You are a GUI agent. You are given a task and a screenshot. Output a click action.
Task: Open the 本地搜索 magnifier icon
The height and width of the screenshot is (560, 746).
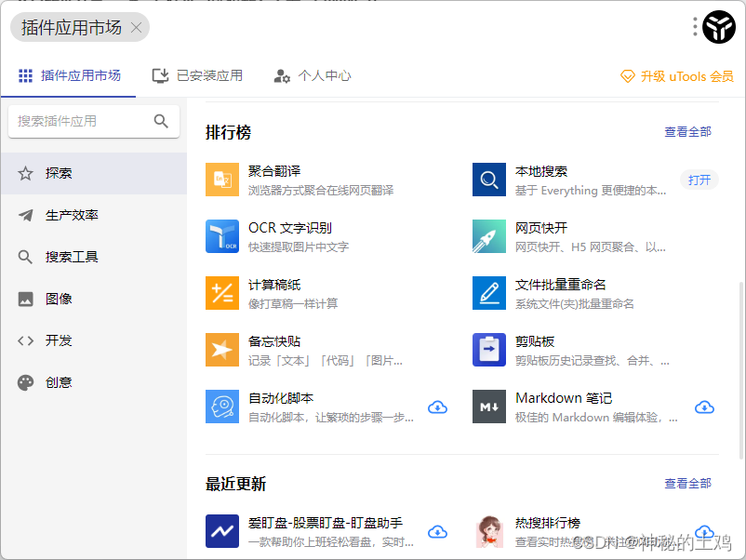[489, 180]
